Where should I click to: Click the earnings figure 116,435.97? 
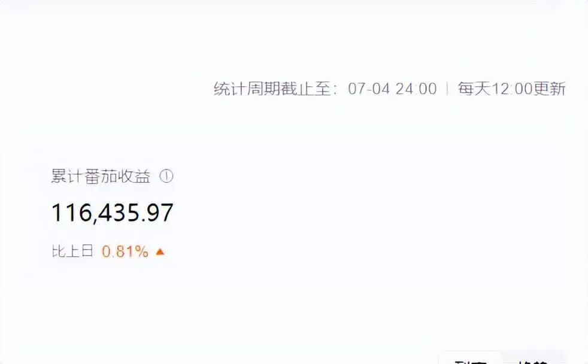[x=112, y=213]
